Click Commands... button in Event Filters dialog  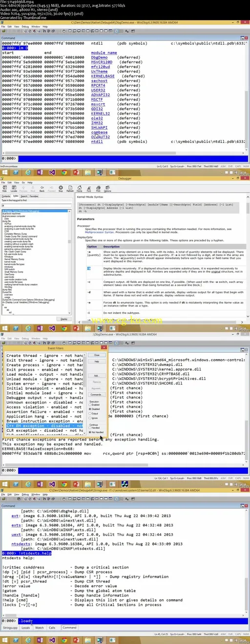point(97,395)
